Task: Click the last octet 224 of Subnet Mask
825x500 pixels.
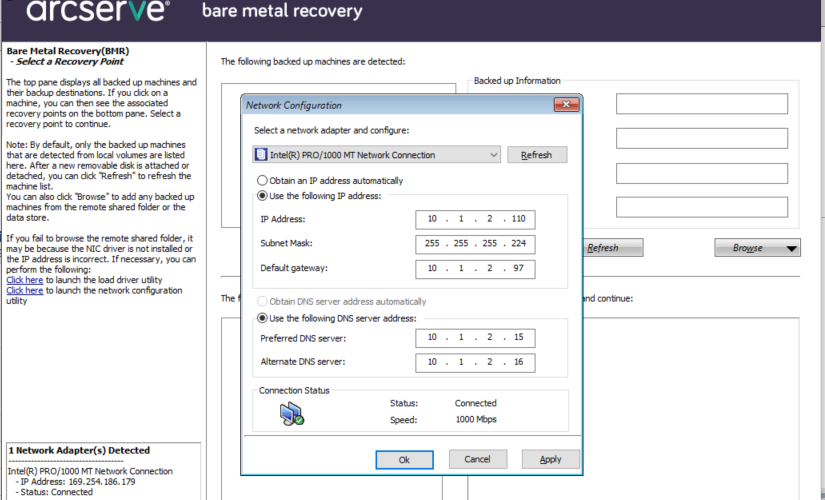Action: coord(518,243)
